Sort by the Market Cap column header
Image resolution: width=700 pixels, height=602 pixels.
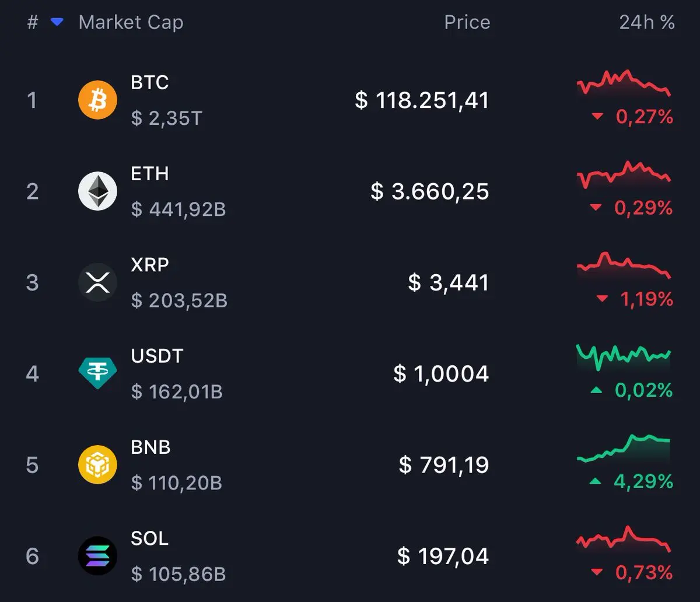131,22
